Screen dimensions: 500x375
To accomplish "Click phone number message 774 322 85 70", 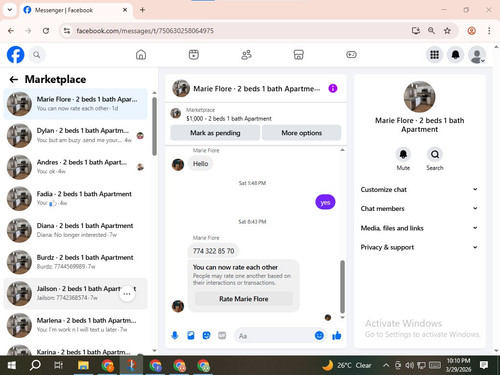I will 213,251.
